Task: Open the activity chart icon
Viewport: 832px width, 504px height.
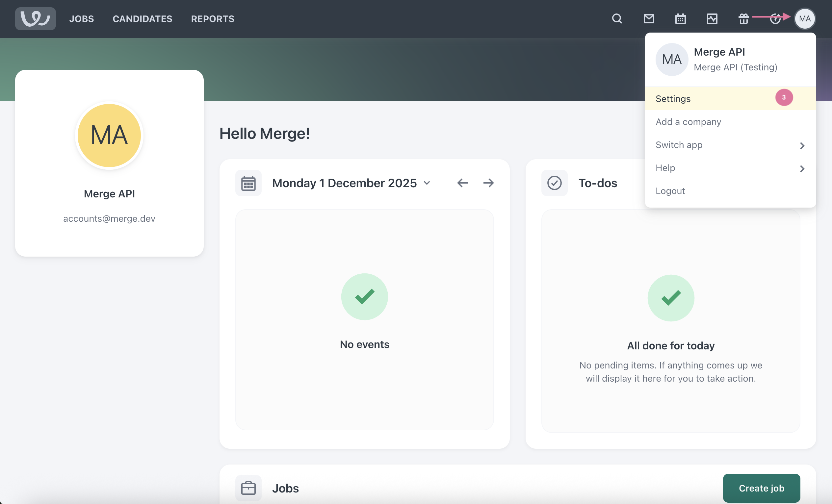Action: click(x=712, y=18)
